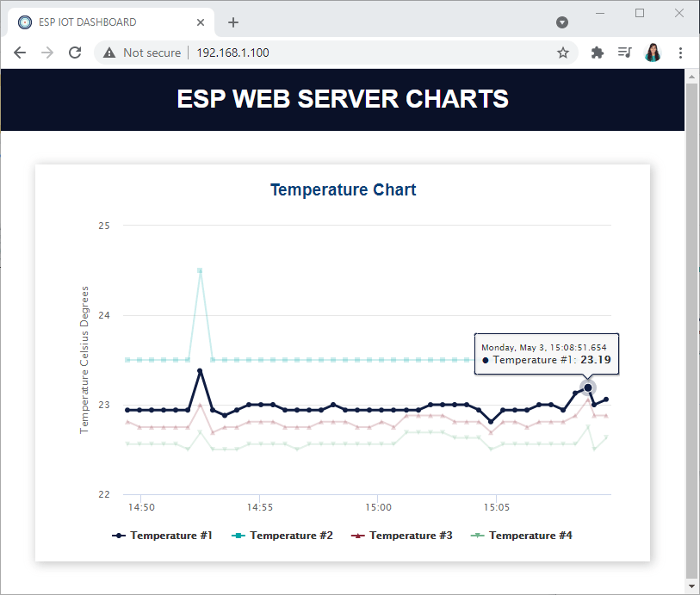This screenshot has height=595, width=700.
Task: Click the ESP favicon on the browser tab
Action: [24, 22]
